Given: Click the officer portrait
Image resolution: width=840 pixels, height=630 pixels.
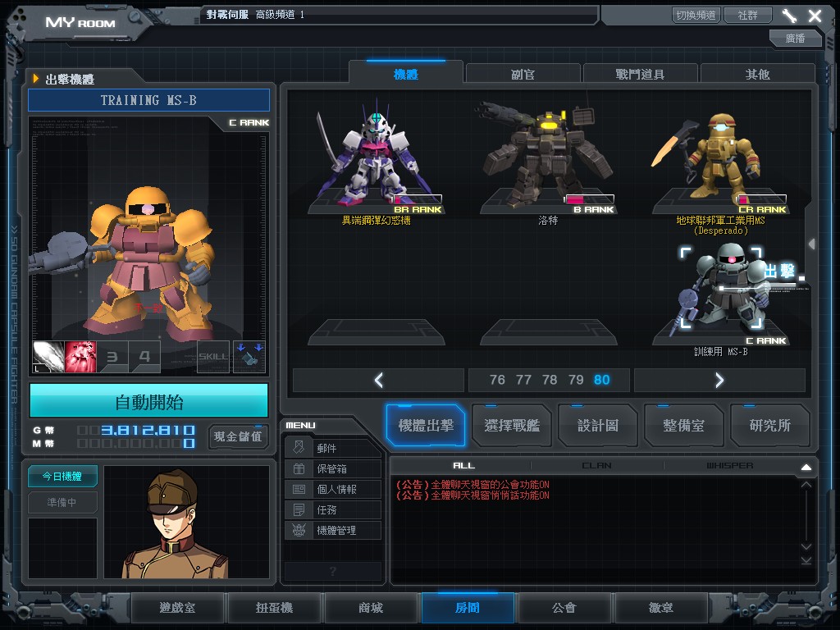Looking at the screenshot, I should pos(186,522).
